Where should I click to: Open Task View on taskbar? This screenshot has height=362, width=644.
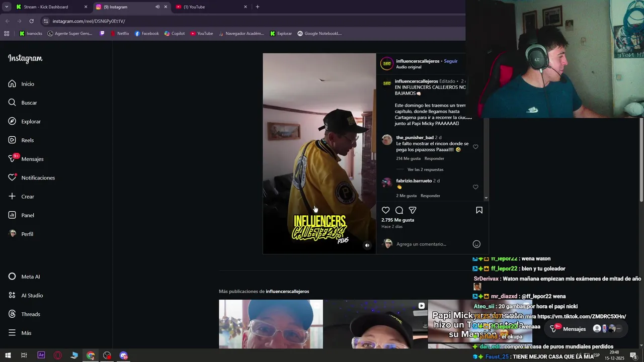click(24, 355)
